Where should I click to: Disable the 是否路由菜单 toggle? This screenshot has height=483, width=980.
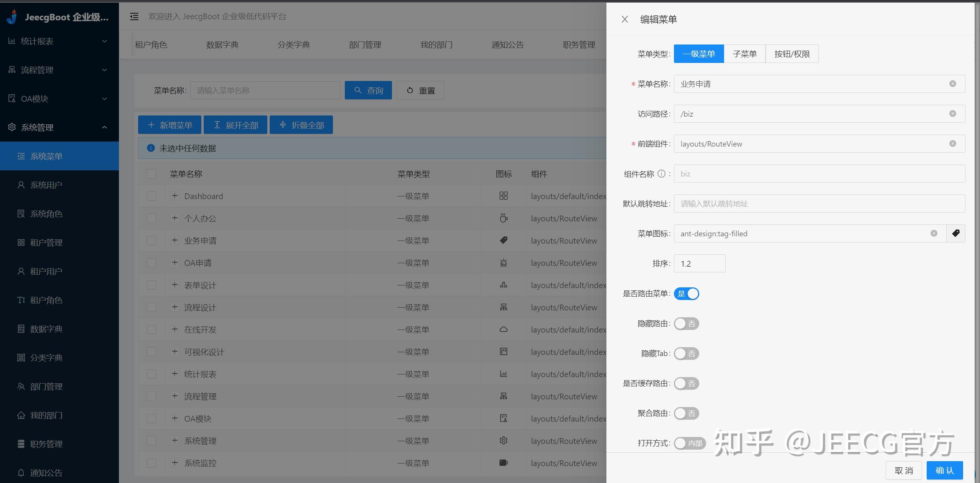click(x=686, y=293)
